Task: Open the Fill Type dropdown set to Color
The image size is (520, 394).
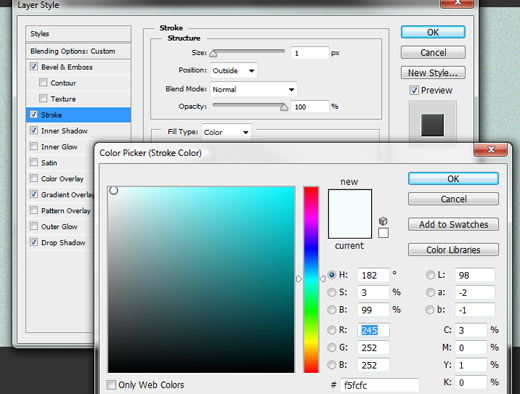Action: (226, 132)
